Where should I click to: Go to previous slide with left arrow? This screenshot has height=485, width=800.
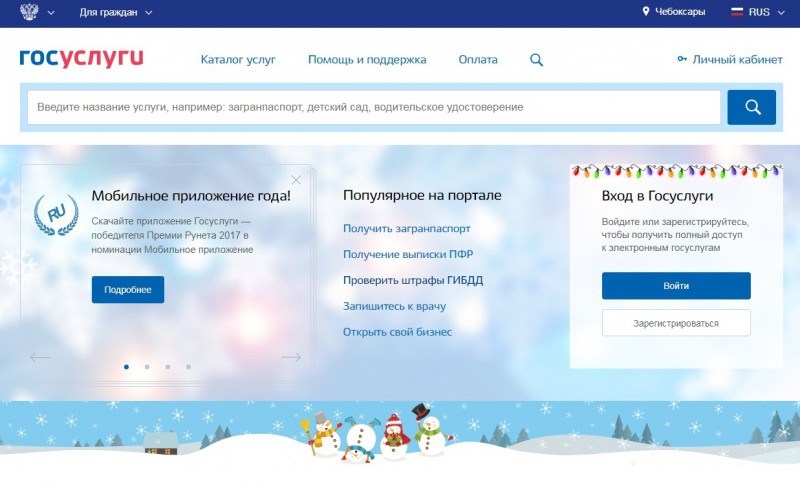[x=40, y=357]
